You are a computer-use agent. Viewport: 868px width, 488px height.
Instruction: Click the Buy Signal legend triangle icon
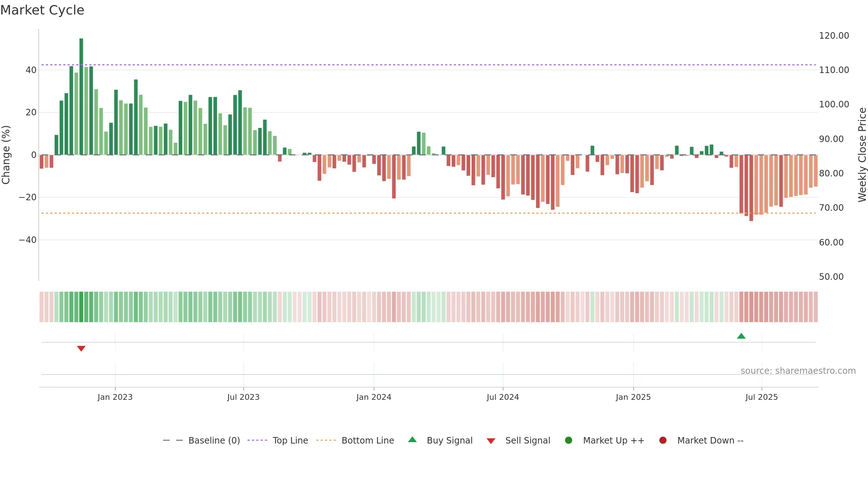click(x=412, y=440)
